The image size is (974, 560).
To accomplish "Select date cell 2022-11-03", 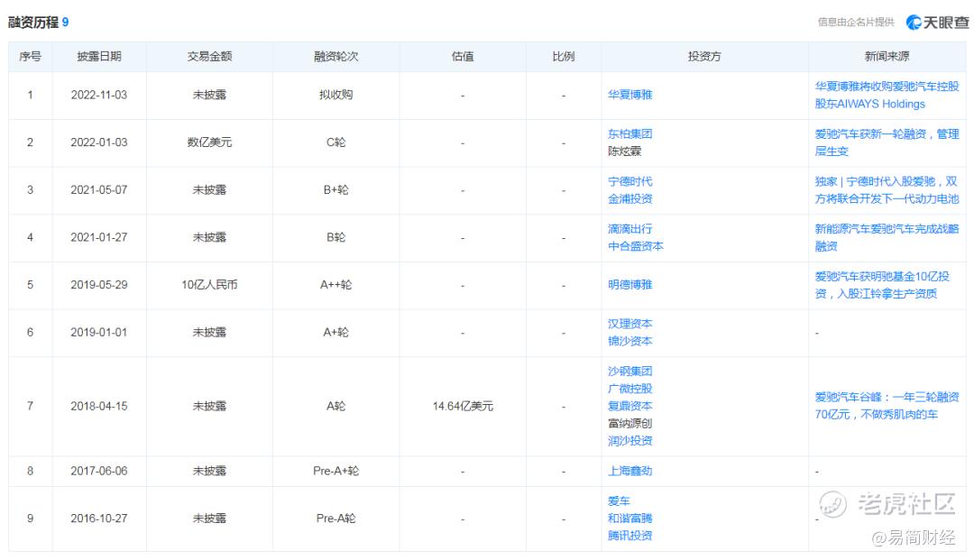I will tap(99, 95).
